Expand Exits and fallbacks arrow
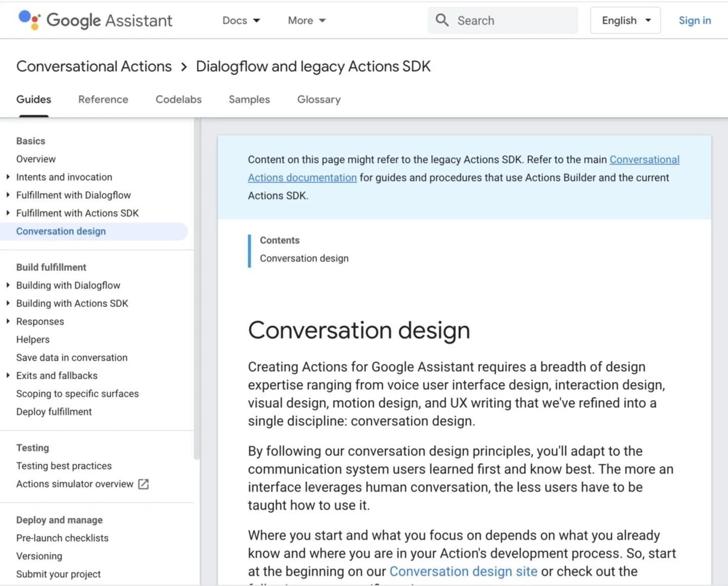Screen dimensions: 728x586 coord(8,375)
